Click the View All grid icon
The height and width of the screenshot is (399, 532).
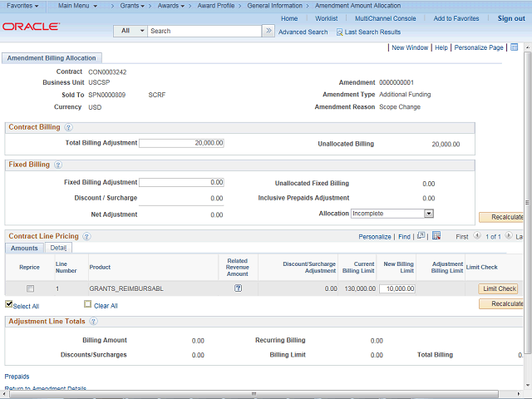tap(421, 236)
